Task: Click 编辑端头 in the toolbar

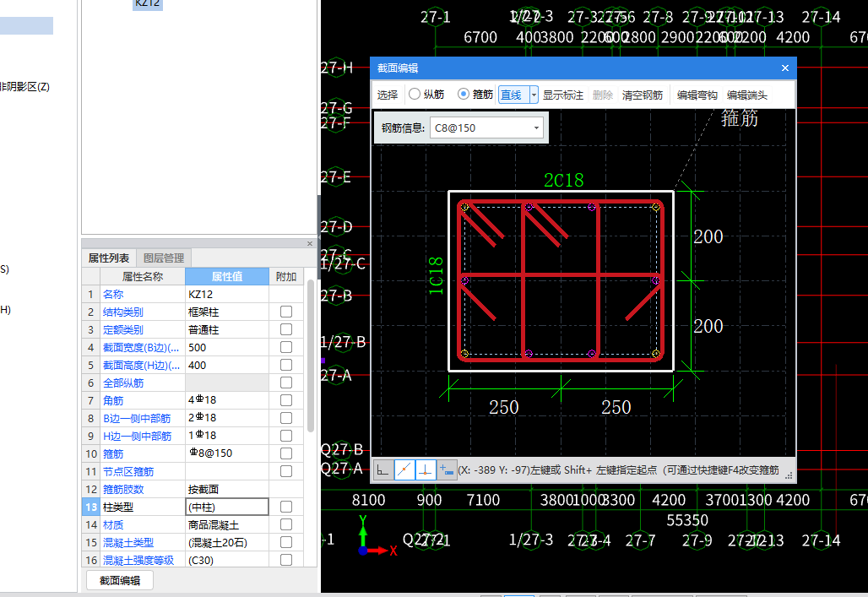Action: pyautogui.click(x=746, y=95)
